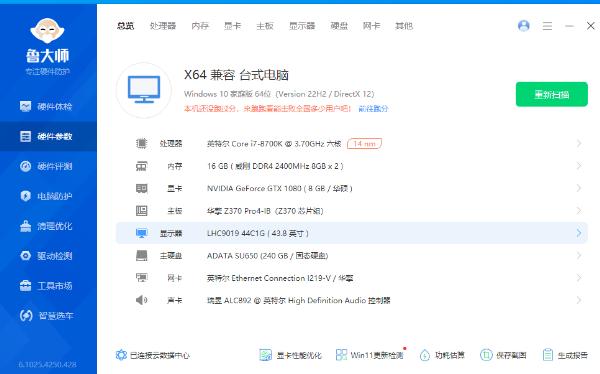Expand the 显示器 row chevron
600x374 pixels.
point(579,233)
